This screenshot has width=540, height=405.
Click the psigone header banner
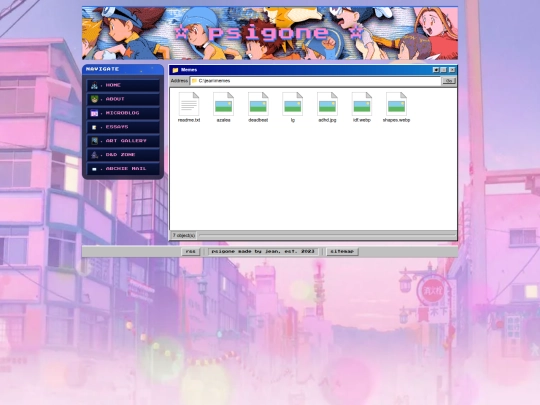click(270, 33)
